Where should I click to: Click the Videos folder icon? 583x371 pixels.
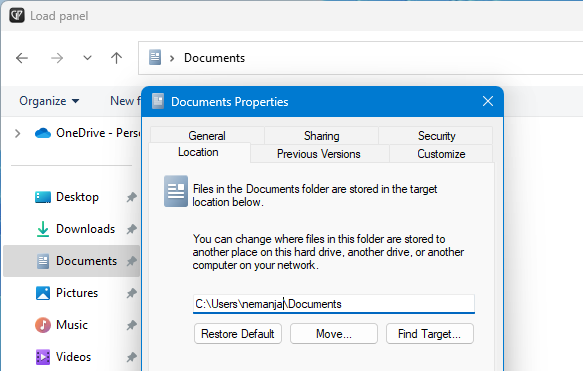click(43, 357)
